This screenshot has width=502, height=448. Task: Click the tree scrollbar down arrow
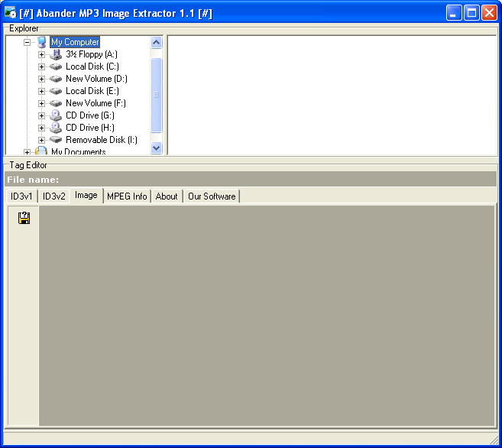tap(156, 148)
